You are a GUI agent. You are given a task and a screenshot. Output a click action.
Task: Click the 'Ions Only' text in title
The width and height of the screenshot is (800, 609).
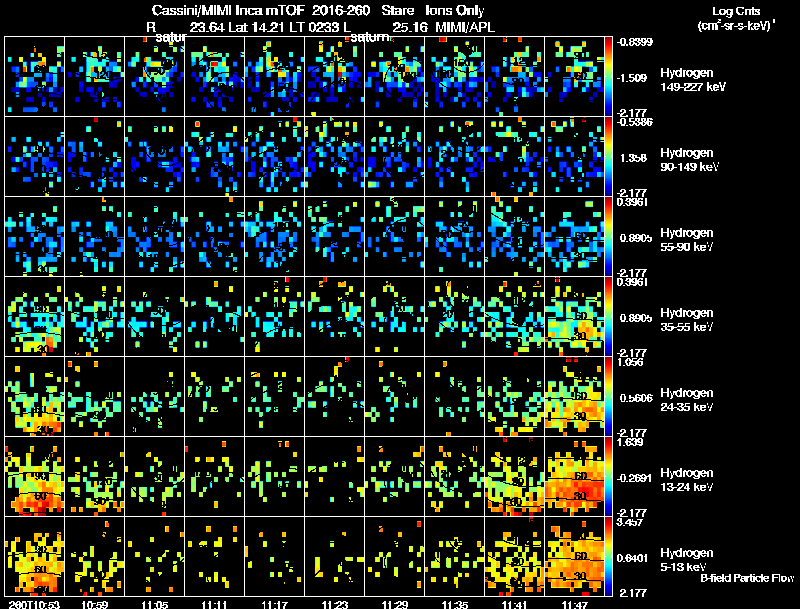tap(455, 10)
